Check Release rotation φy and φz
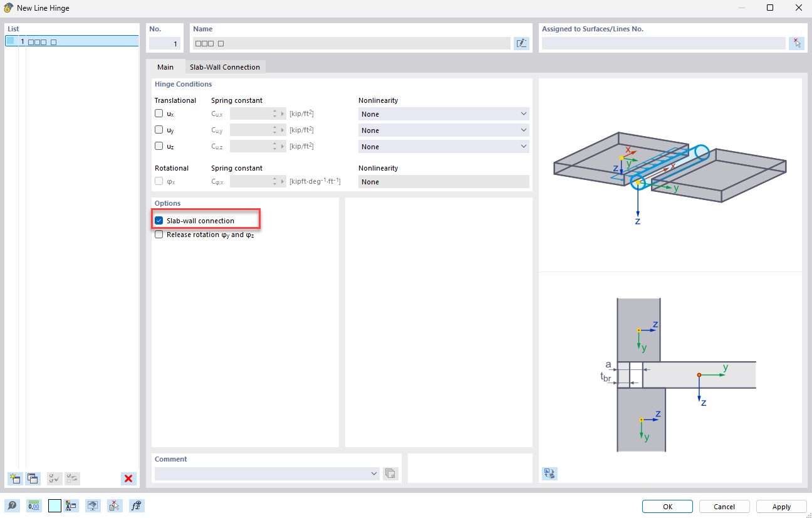 point(159,235)
